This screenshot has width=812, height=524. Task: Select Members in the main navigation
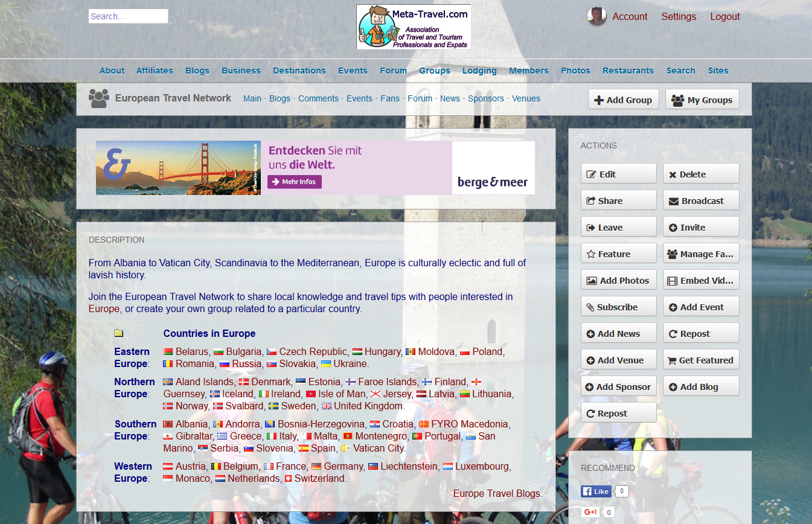click(529, 71)
